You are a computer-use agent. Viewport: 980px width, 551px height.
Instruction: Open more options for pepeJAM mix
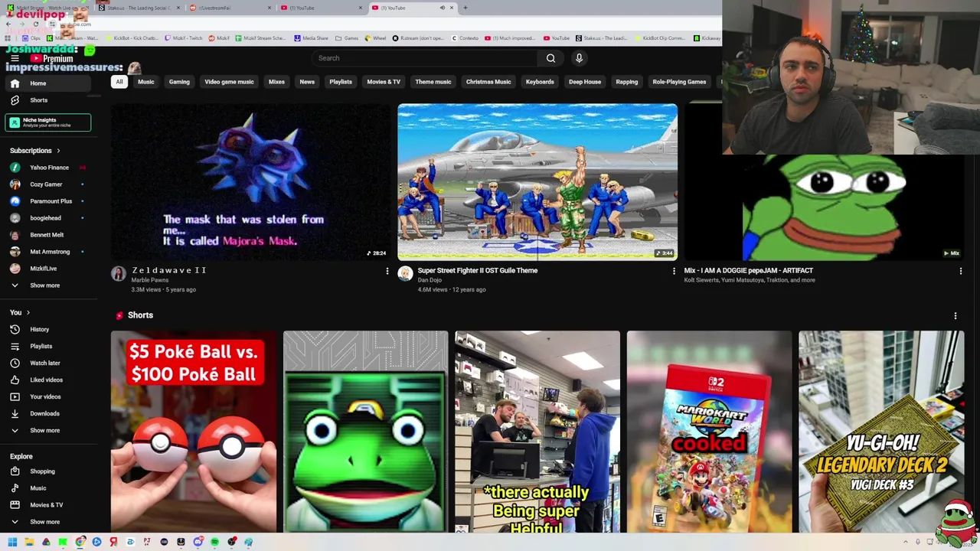pos(961,271)
